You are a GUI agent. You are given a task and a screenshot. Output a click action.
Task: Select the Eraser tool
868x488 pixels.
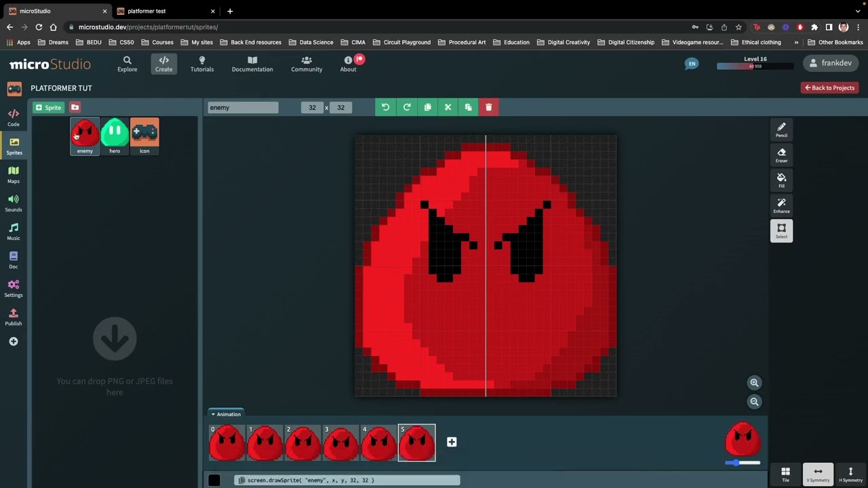pos(781,155)
